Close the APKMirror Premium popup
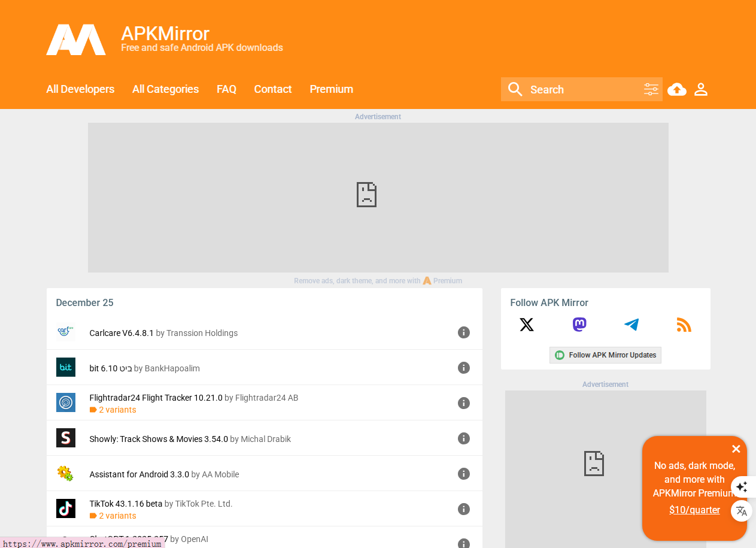756x548 pixels. (736, 449)
